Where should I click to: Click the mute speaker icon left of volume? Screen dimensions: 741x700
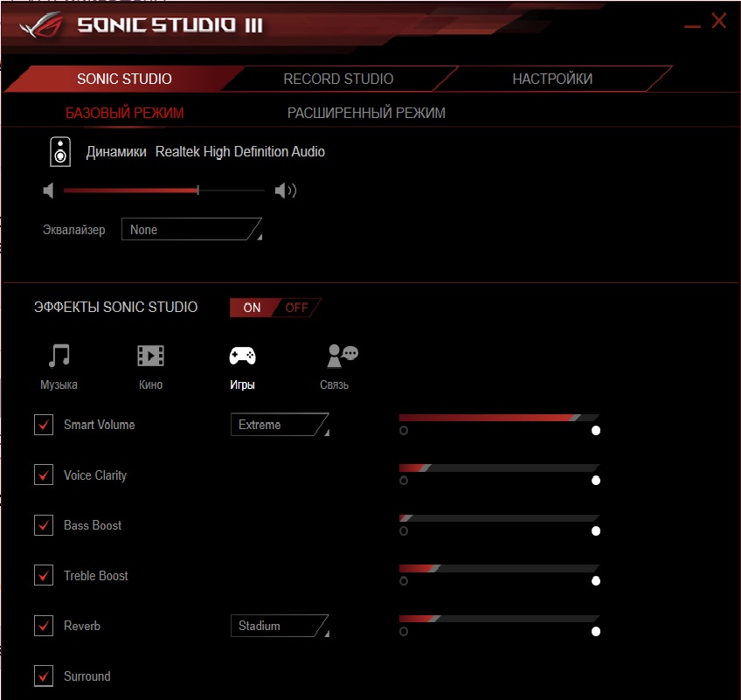[x=48, y=191]
